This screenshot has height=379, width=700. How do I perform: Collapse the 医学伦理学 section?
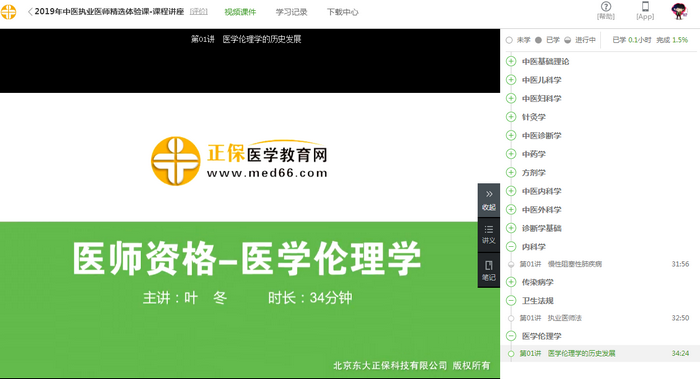point(511,336)
